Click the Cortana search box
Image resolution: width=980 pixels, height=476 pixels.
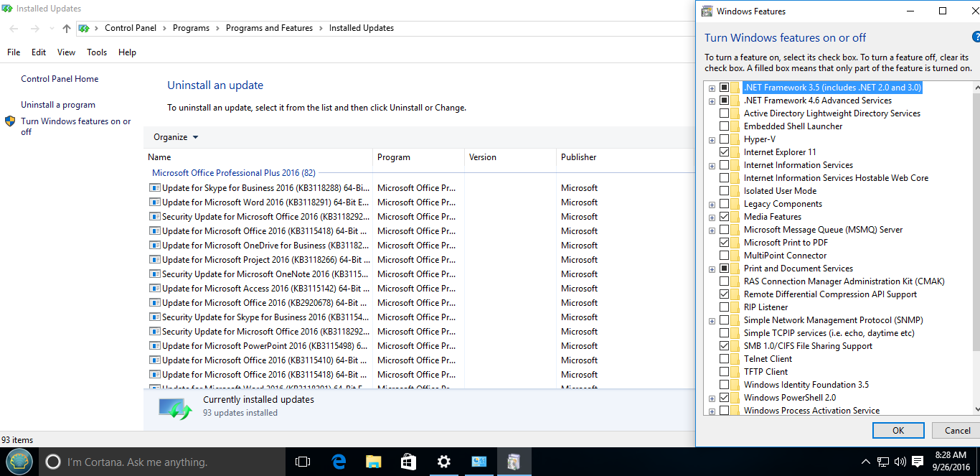tap(161, 462)
